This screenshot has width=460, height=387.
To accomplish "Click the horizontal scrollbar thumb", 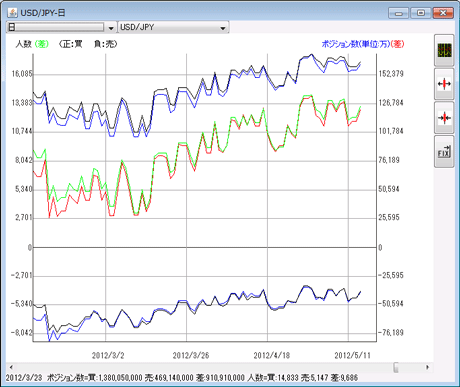I will coord(396,367).
